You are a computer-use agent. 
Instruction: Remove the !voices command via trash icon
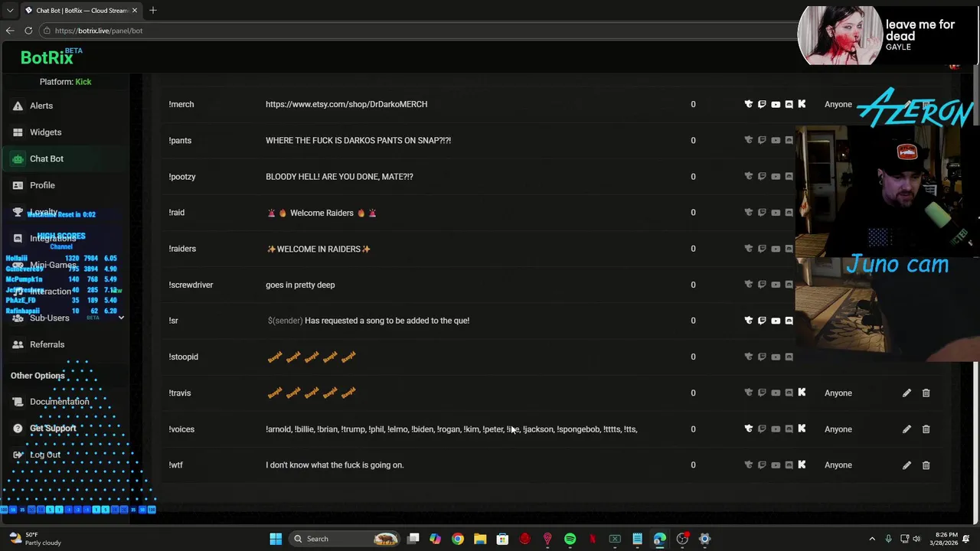click(x=926, y=429)
